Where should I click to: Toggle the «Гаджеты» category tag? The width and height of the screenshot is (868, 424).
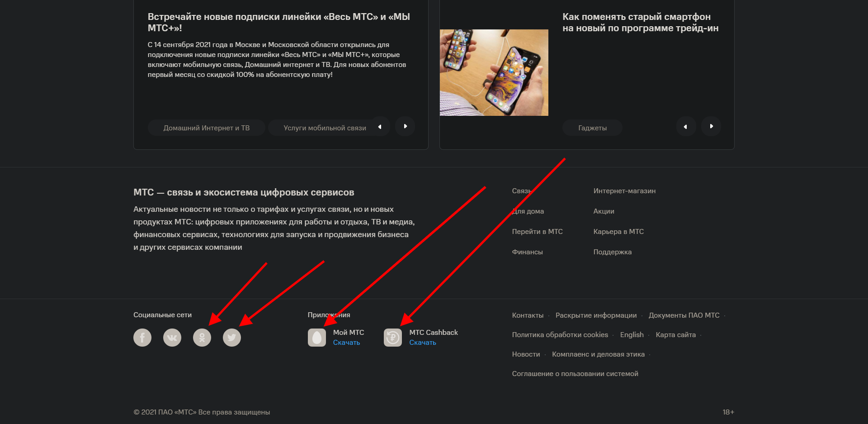(x=592, y=127)
